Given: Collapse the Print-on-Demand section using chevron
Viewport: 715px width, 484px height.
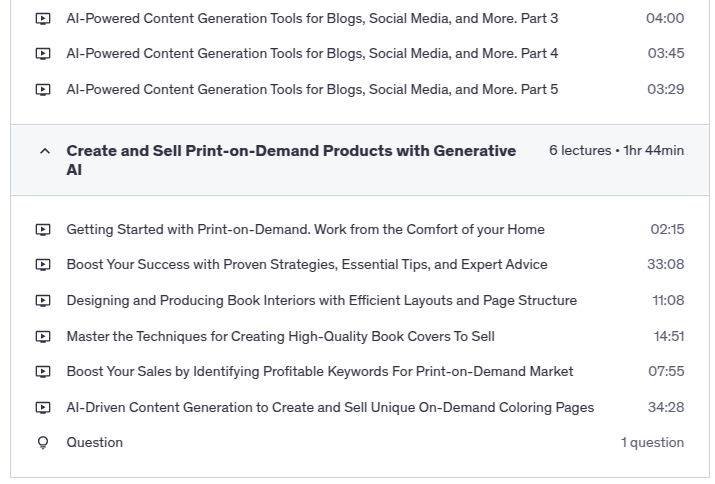Looking at the screenshot, I should (x=44, y=151).
